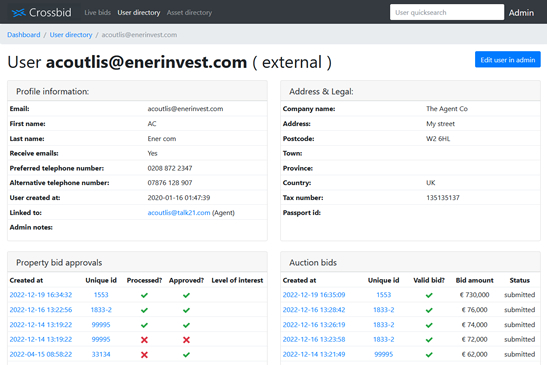Open auction bid dated 2022-12-16 13:26:19
The width and height of the screenshot is (547, 365).
pyautogui.click(x=314, y=325)
